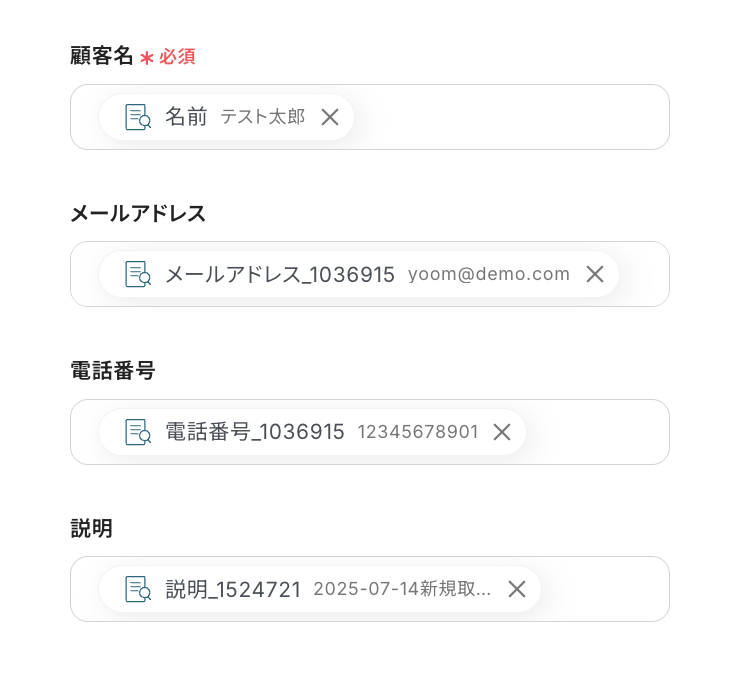Click the document icon in the メールアドレス_1036915 chip
The image size is (756, 678).
point(137,274)
